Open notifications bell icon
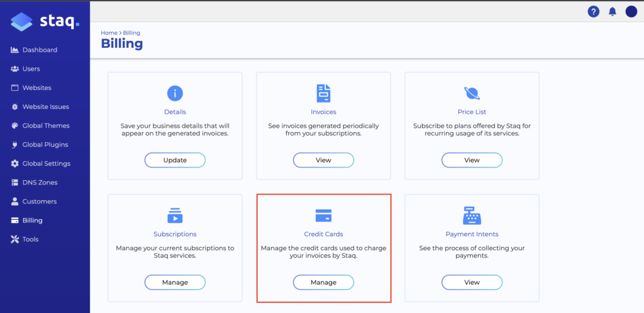644x313 pixels. pos(613,11)
